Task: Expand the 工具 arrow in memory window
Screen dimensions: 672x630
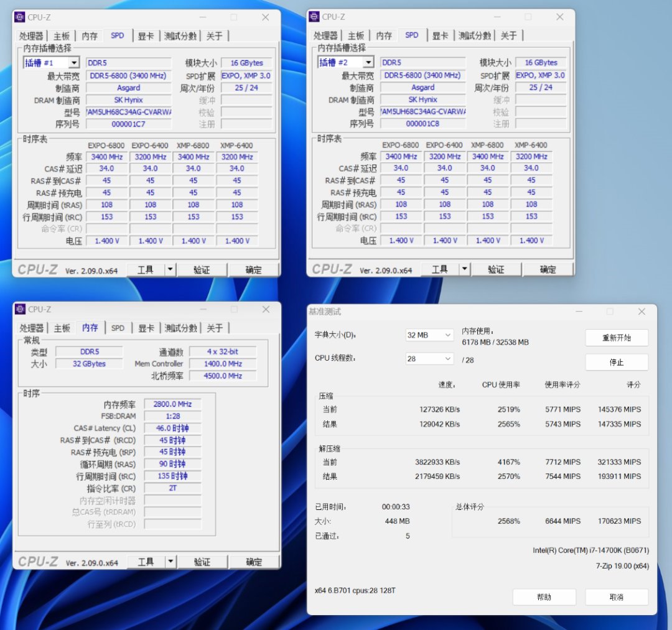Action: pos(170,562)
